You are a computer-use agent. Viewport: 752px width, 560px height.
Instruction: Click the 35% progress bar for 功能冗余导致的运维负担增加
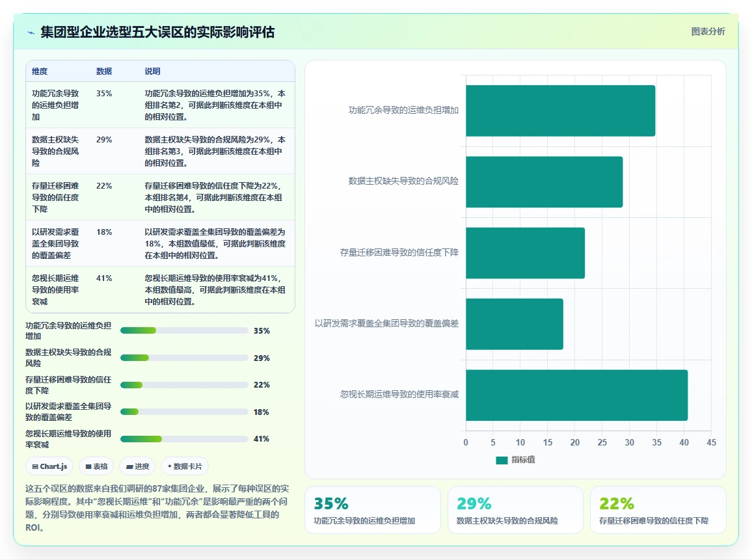click(184, 330)
